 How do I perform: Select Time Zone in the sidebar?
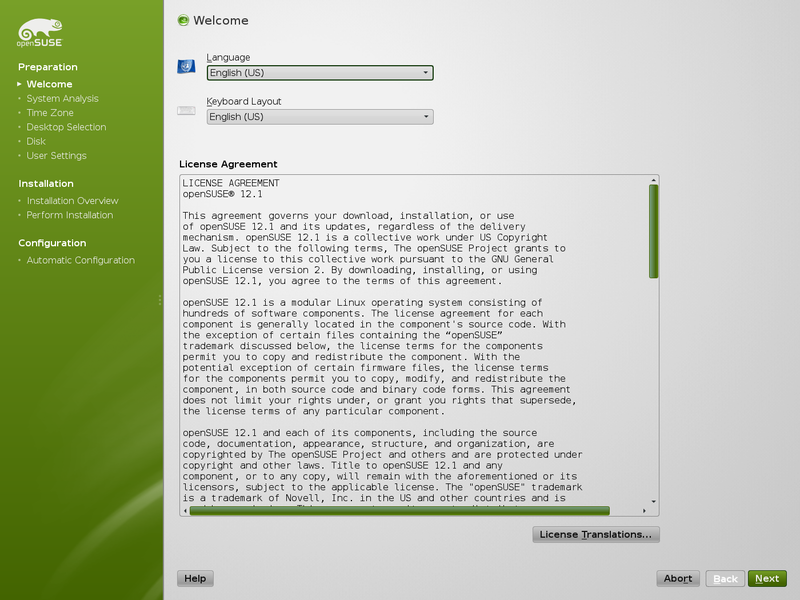[50, 113]
